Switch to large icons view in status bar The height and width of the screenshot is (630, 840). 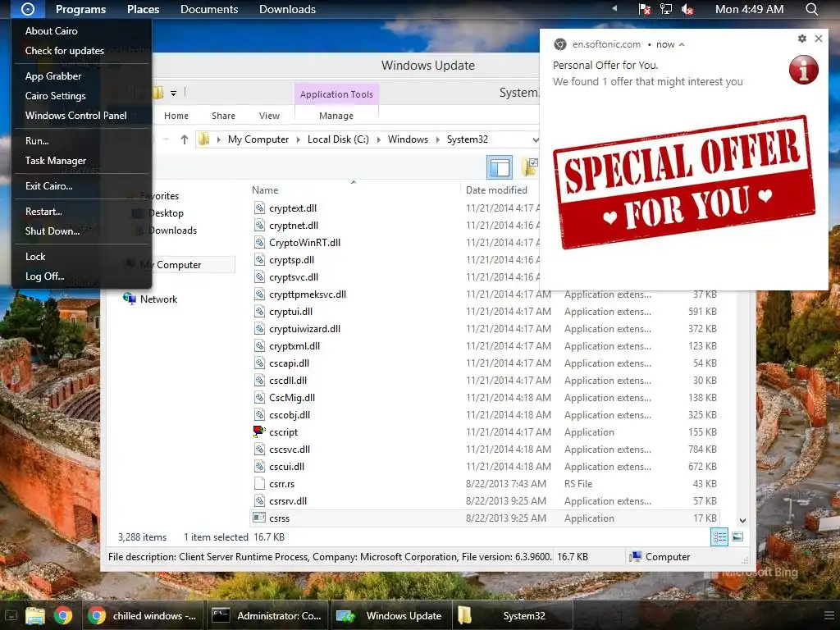(x=737, y=536)
